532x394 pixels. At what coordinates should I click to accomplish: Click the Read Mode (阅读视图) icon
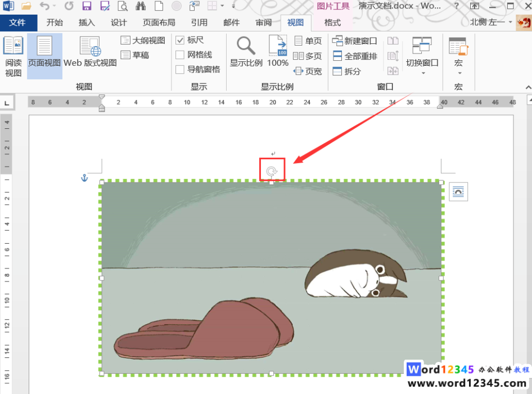(13, 56)
